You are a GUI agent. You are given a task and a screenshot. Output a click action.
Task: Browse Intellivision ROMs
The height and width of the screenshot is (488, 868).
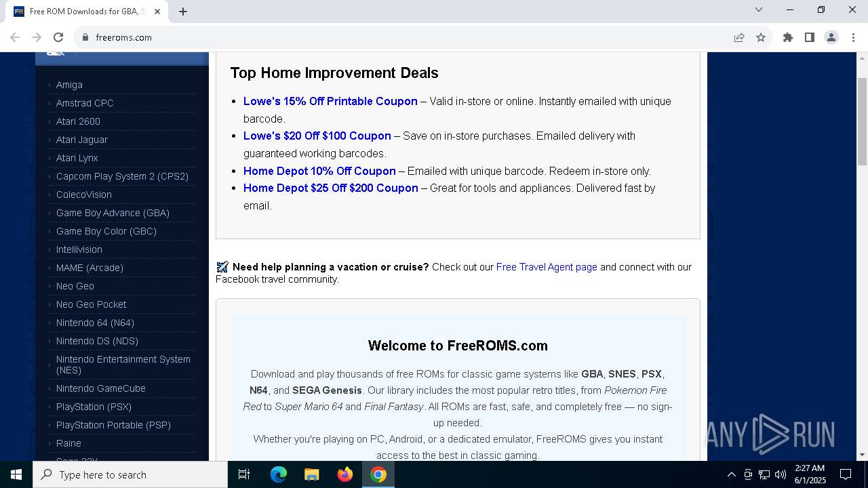(x=79, y=249)
